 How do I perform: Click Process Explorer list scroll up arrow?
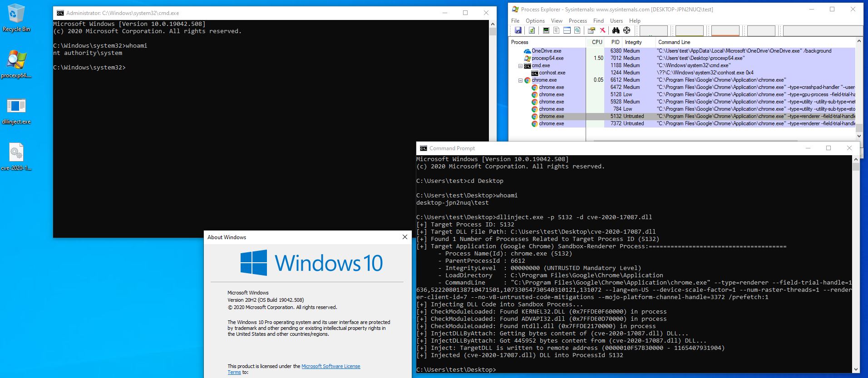click(x=859, y=42)
